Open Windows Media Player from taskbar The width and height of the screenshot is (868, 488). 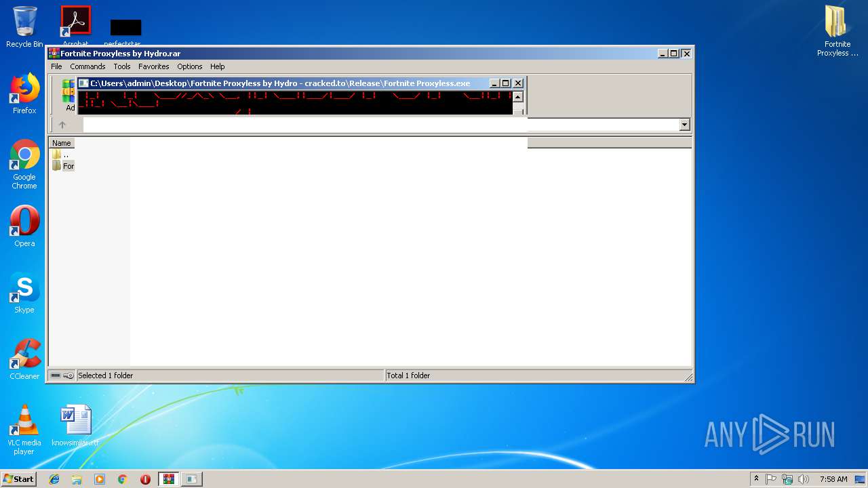[100, 479]
